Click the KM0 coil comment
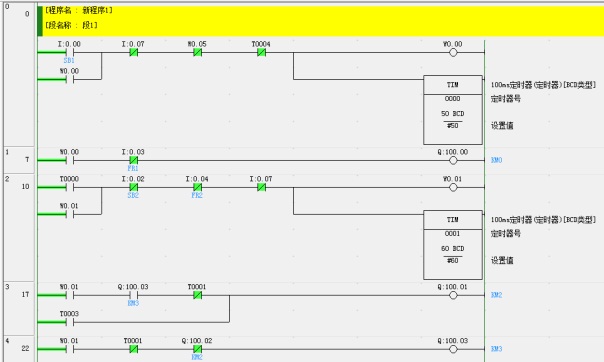This screenshot has height=362, width=604. point(497,160)
